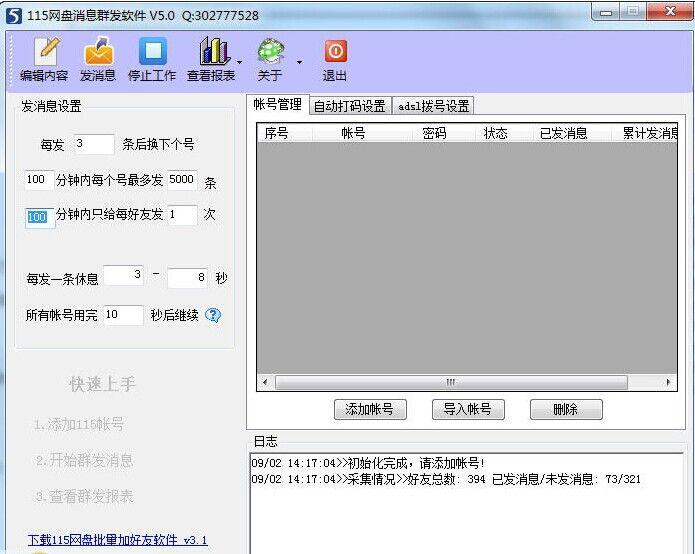Screen dimensions: 695x554
Task: Open the adsl拨号设置 tab
Action: click(x=433, y=106)
